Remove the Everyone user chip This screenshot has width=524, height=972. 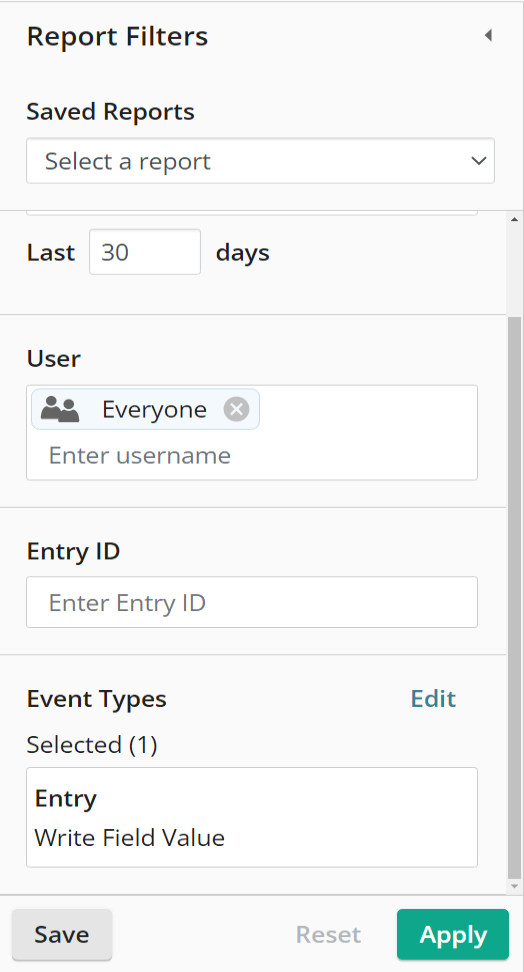(236, 409)
